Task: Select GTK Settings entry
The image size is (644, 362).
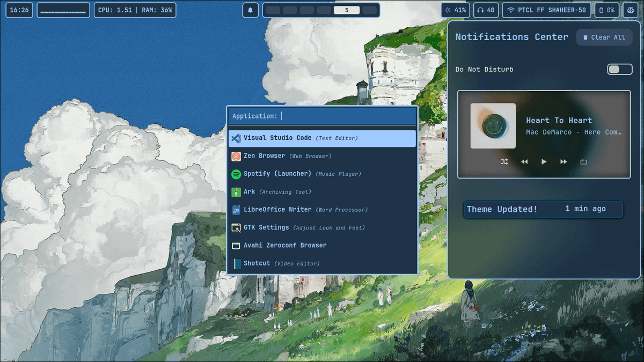Action: coord(322,228)
